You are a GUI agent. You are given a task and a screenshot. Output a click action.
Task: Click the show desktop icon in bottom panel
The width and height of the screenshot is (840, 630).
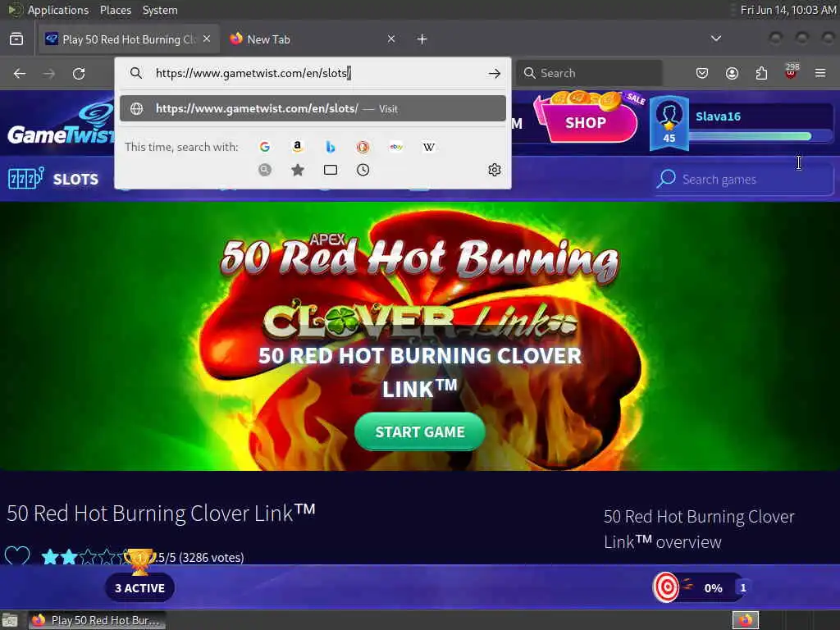(x=10, y=620)
